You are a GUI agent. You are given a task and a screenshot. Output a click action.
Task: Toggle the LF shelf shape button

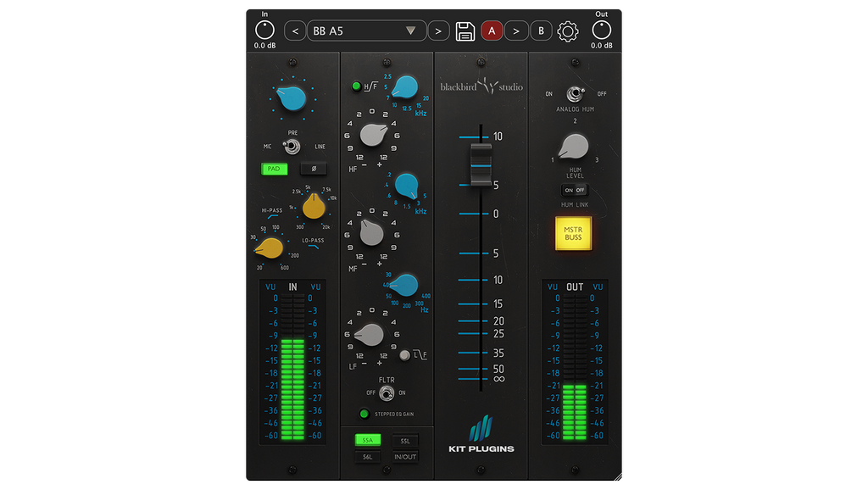coord(405,355)
